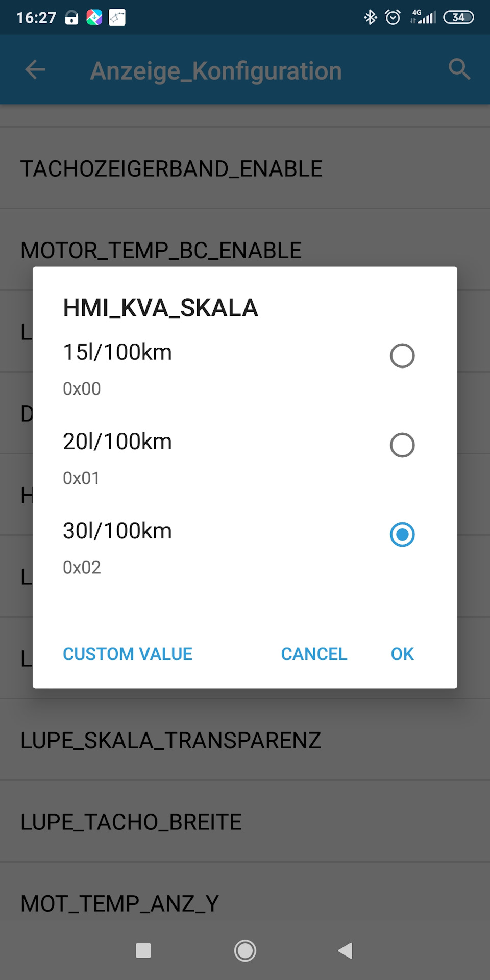Click CANCEL in the dialog
The width and height of the screenshot is (490, 980).
[314, 654]
